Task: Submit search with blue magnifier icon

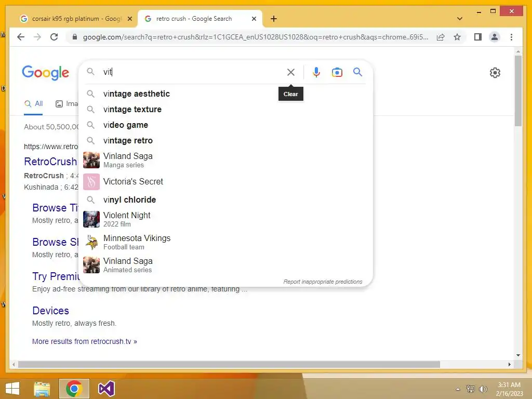Action: pos(357,72)
